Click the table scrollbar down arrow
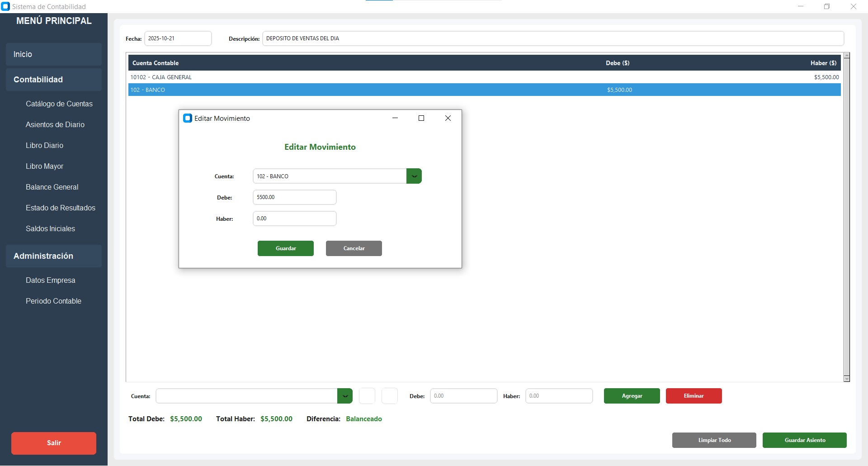This screenshot has width=868, height=466. coord(847,379)
